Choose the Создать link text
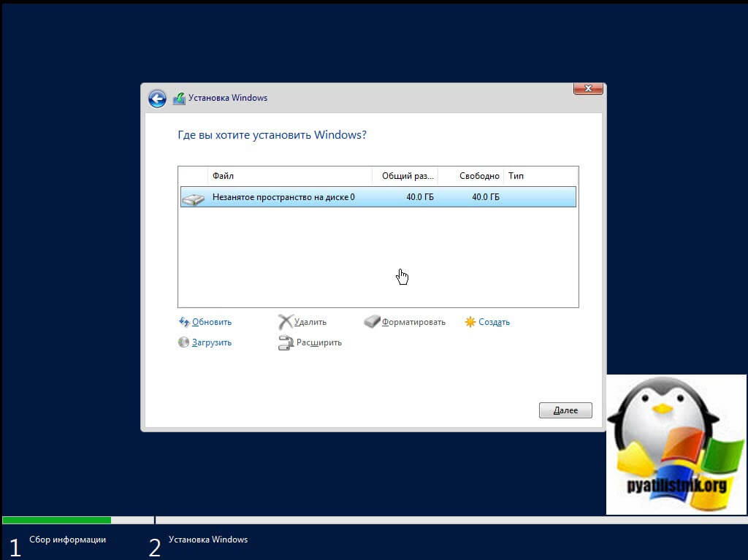748x560 pixels. point(495,322)
